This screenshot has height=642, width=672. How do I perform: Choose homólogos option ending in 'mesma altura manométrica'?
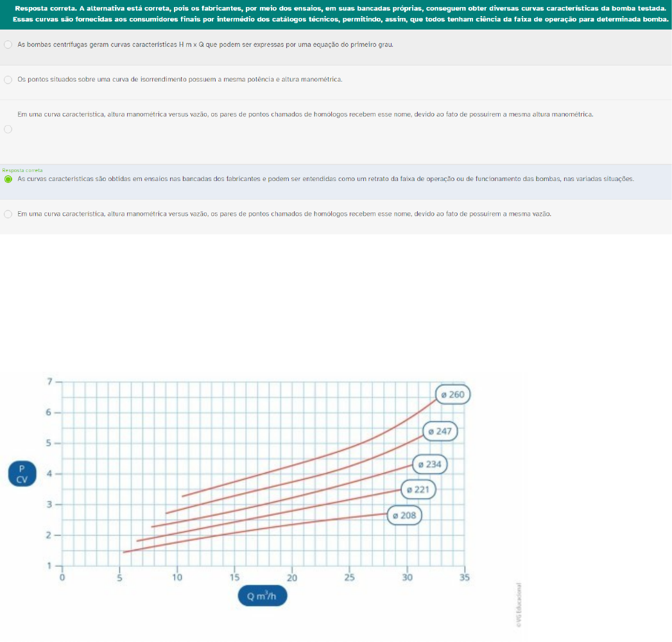coord(8,129)
